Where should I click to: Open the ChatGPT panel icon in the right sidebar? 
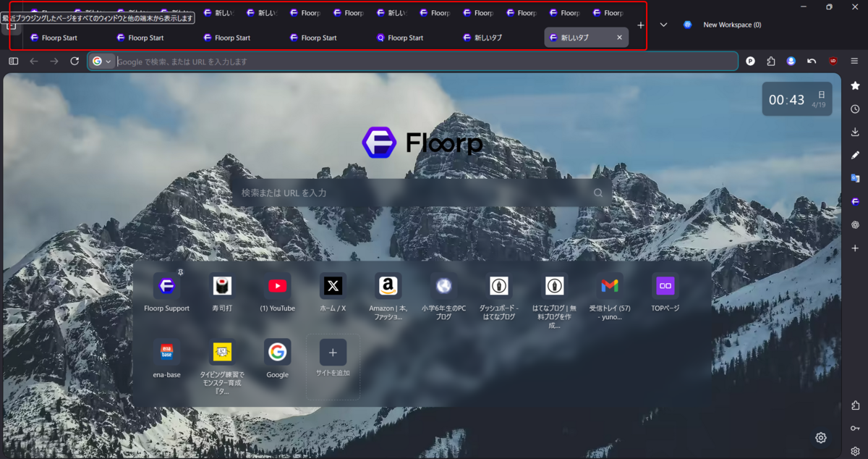coord(856,224)
